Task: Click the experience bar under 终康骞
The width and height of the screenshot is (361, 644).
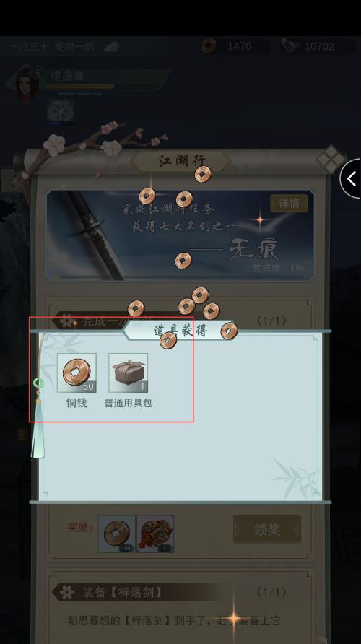Action: point(79,86)
